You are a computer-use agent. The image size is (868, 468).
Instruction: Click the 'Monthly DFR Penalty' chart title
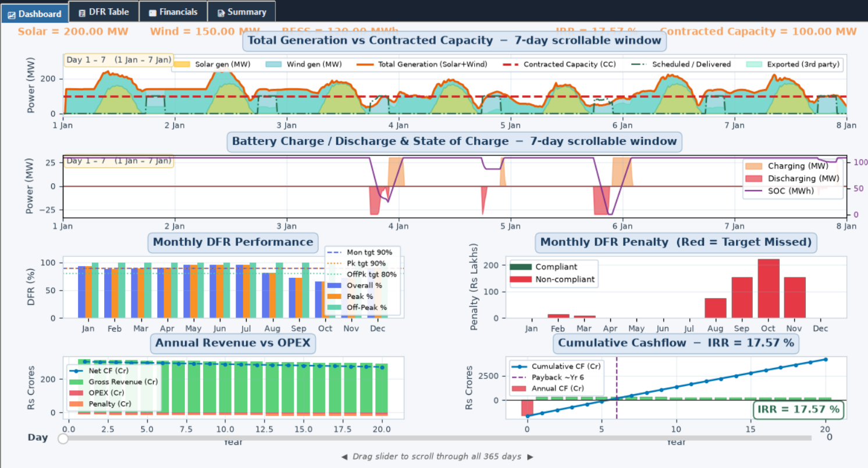pyautogui.click(x=676, y=242)
